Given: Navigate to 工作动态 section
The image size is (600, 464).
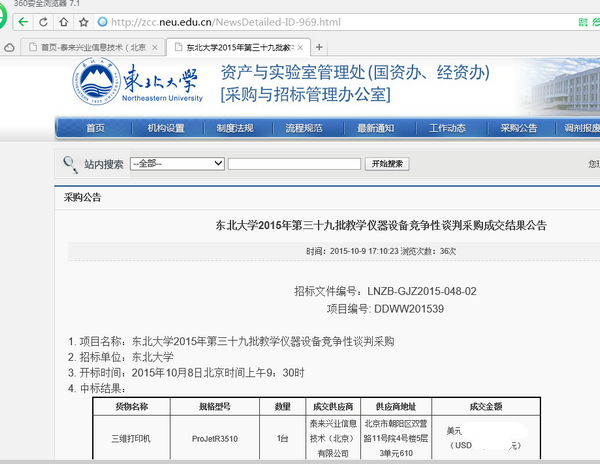Looking at the screenshot, I should click(447, 128).
